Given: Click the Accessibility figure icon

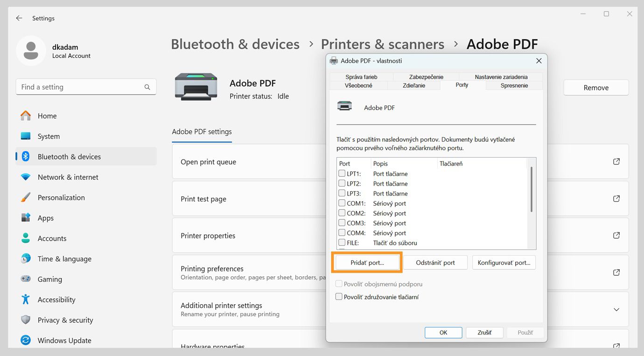Looking at the screenshot, I should (x=26, y=300).
